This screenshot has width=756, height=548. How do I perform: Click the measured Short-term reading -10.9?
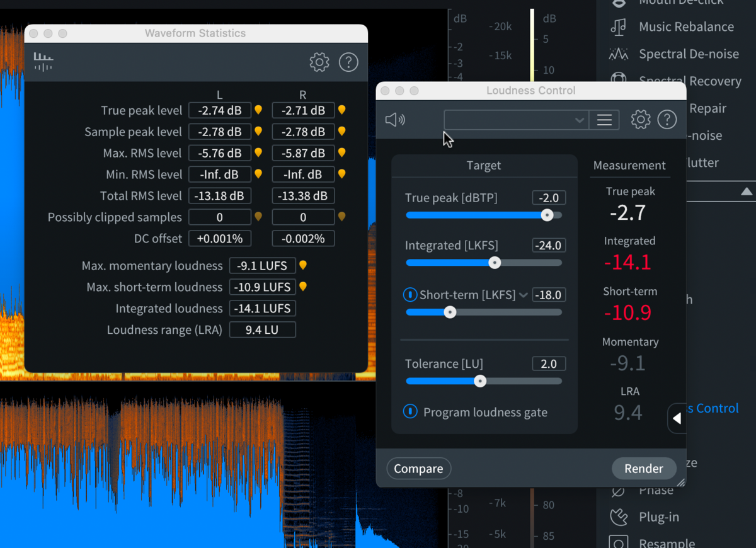[627, 312]
